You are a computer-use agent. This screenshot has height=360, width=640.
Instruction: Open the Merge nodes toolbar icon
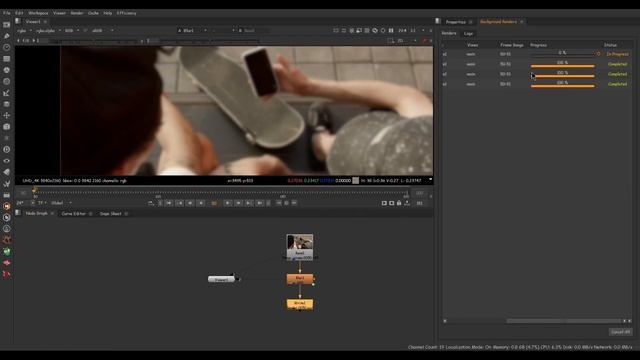tap(7, 104)
